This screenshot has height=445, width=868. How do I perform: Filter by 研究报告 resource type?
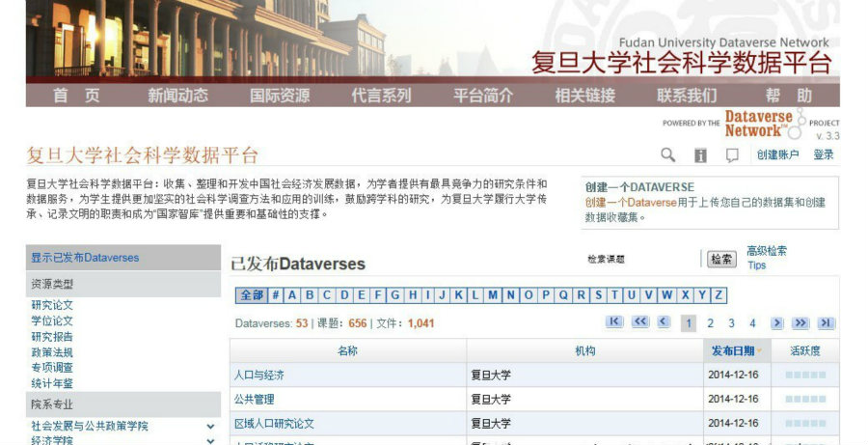[52, 336]
